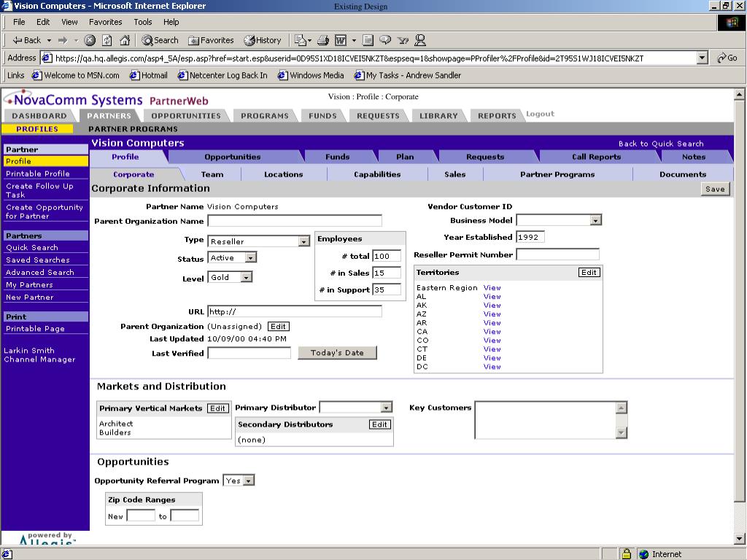Image resolution: width=747 pixels, height=560 pixels.
Task: Open My Tasks - Andrew Sandler shortcut
Action: (x=408, y=75)
